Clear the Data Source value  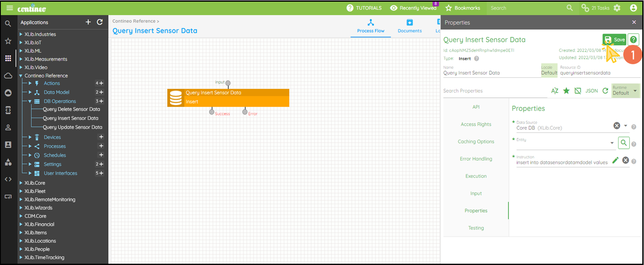[616, 126]
